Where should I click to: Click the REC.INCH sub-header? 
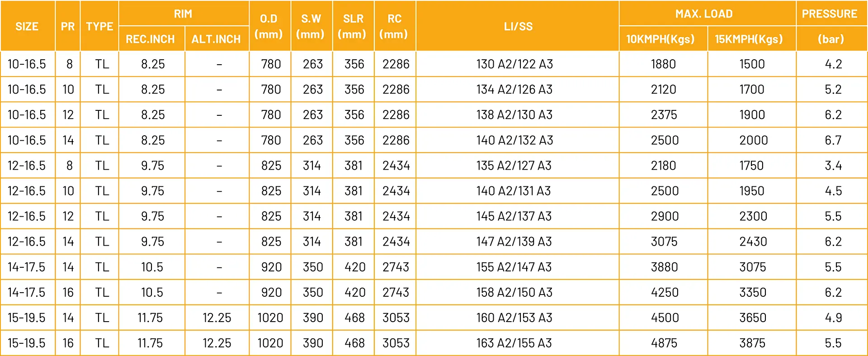coord(150,39)
